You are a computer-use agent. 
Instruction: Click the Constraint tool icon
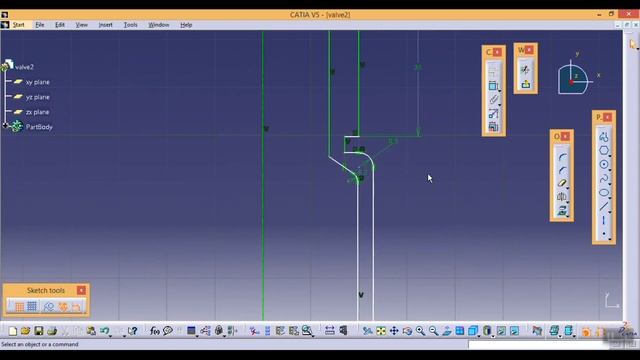(493, 85)
